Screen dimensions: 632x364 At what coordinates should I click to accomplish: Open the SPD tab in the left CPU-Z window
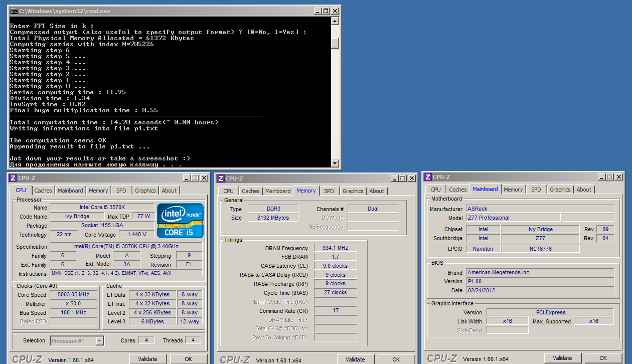click(121, 191)
